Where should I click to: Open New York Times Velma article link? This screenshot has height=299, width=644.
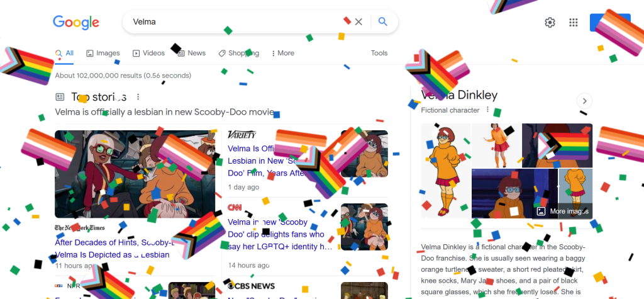[114, 249]
